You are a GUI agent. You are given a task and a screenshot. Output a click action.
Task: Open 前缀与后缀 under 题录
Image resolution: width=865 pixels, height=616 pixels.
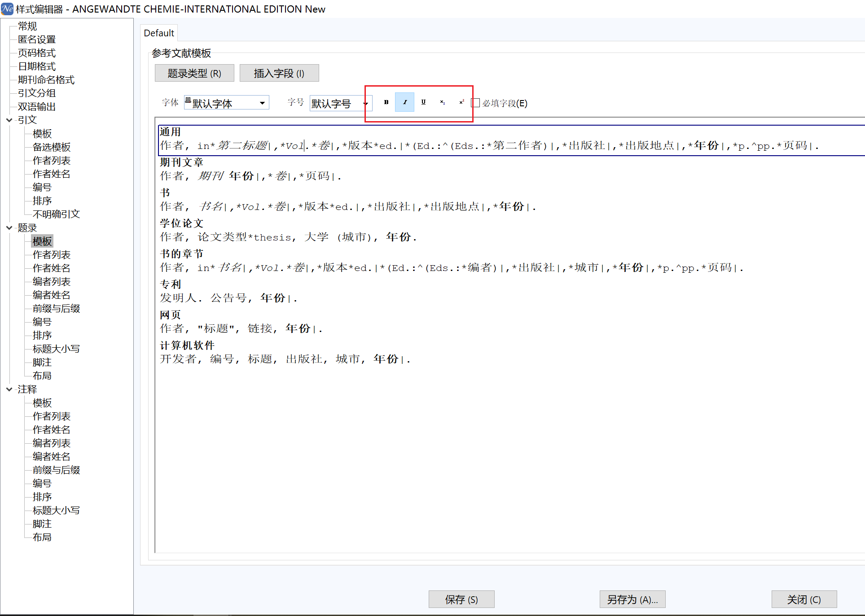(x=56, y=309)
